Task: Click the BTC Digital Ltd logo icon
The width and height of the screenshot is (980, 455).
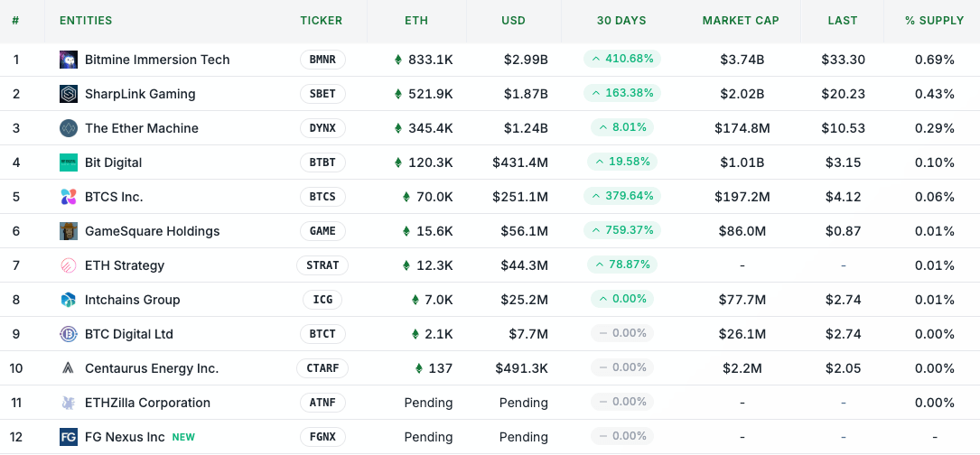Action: (x=69, y=334)
